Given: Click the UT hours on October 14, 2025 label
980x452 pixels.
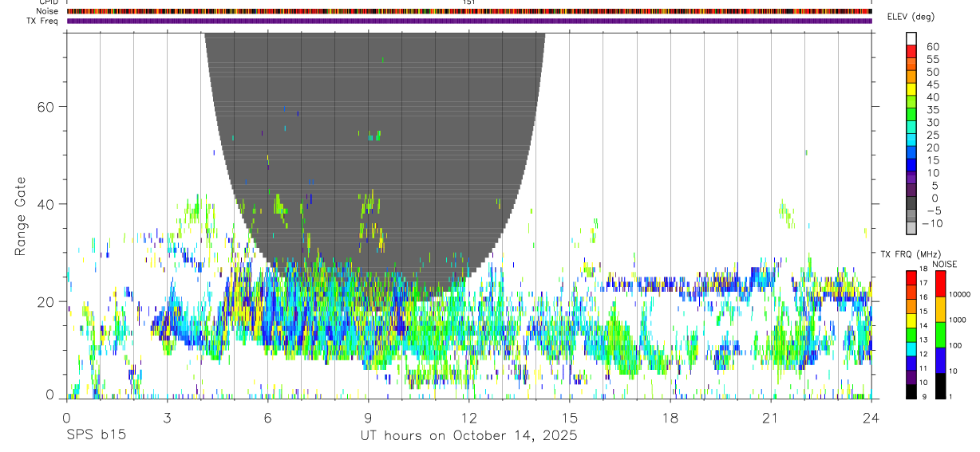Looking at the screenshot, I should pos(469,436).
